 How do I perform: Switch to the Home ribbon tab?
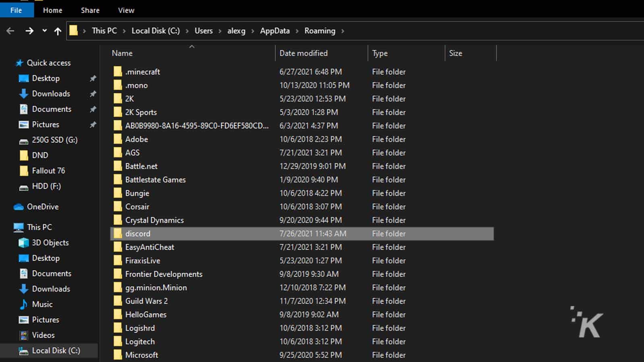[53, 10]
